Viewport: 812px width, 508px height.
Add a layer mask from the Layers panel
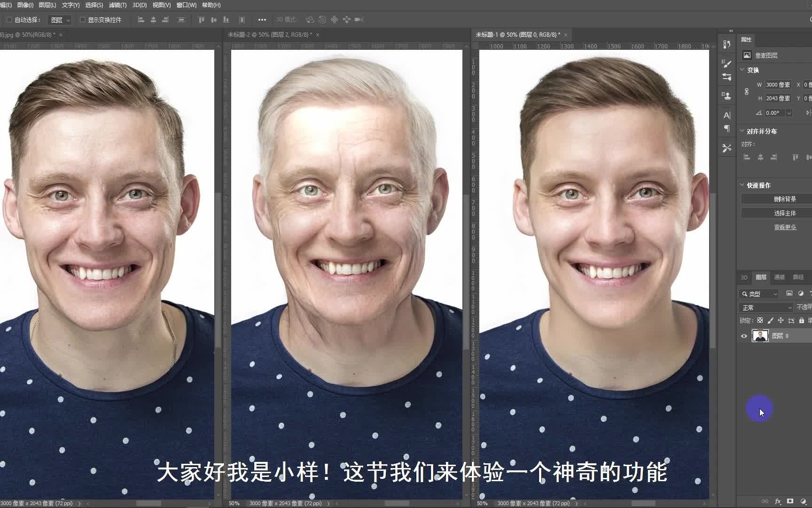point(790,501)
